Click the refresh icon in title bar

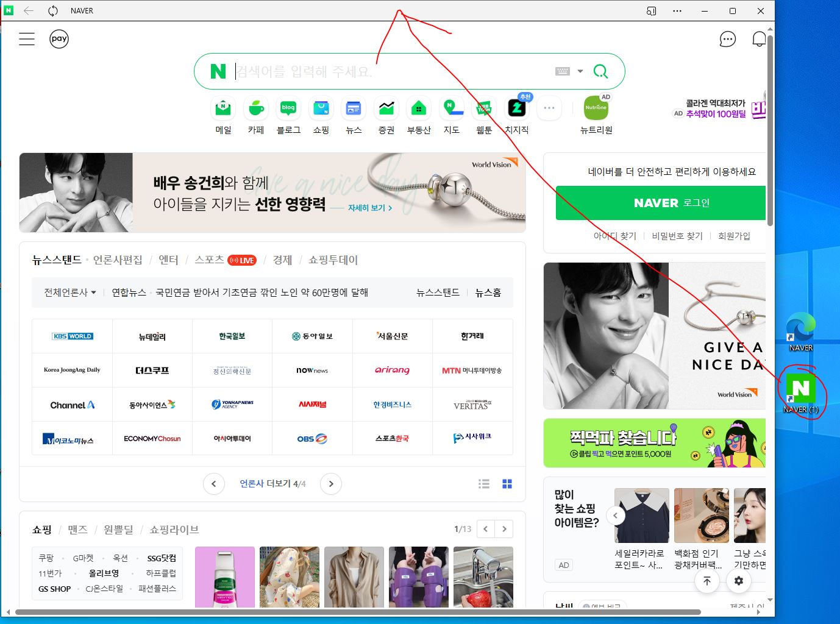(53, 11)
